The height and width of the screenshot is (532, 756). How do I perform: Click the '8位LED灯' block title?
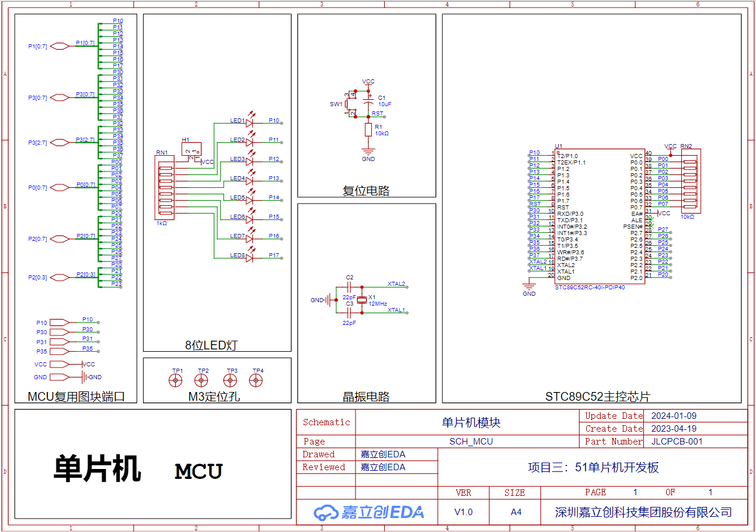click(211, 345)
